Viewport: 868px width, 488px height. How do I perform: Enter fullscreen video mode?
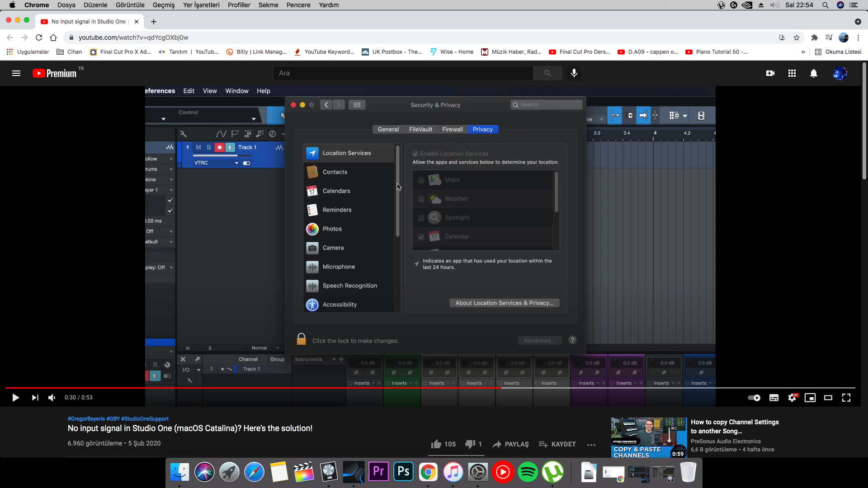[846, 398]
